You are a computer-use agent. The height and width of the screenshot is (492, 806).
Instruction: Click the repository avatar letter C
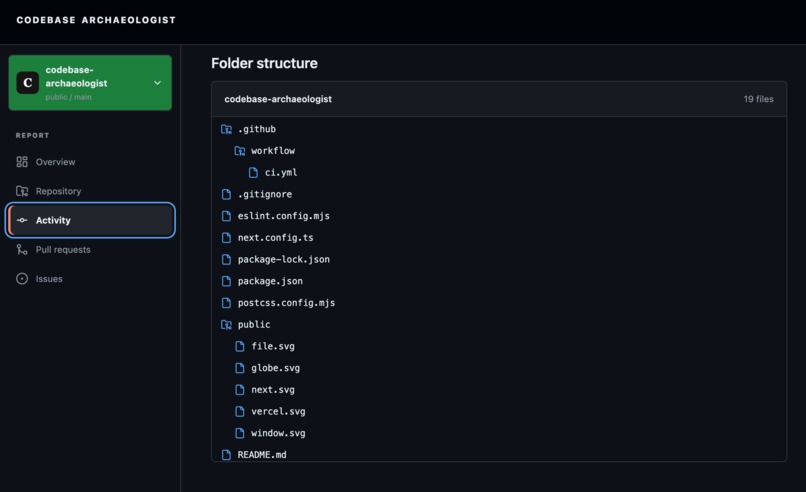28,83
